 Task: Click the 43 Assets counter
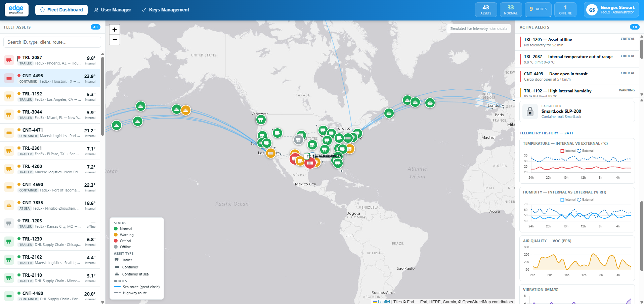(x=486, y=10)
